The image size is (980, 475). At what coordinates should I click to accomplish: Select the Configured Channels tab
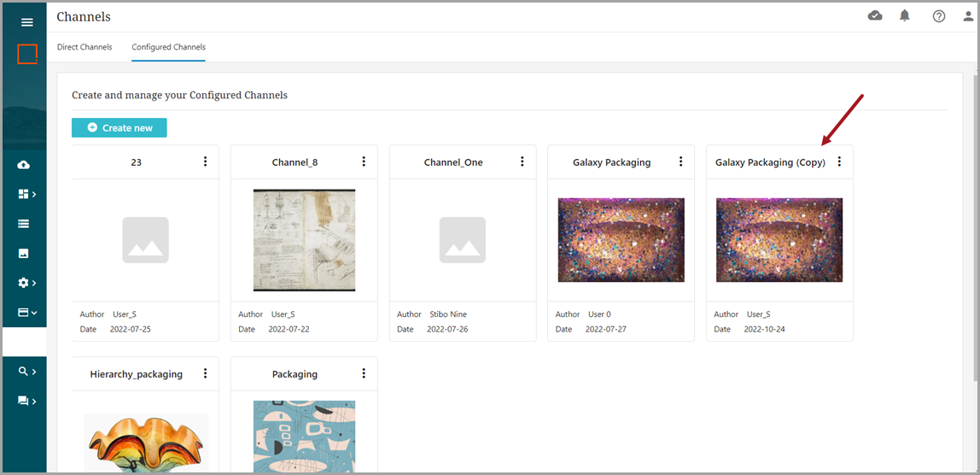pyautogui.click(x=168, y=47)
